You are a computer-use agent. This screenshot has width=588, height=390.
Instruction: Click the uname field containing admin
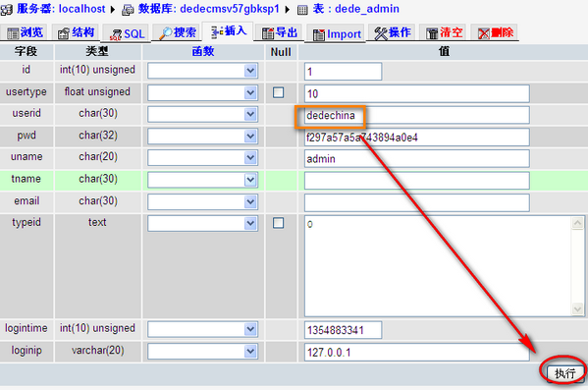417,159
